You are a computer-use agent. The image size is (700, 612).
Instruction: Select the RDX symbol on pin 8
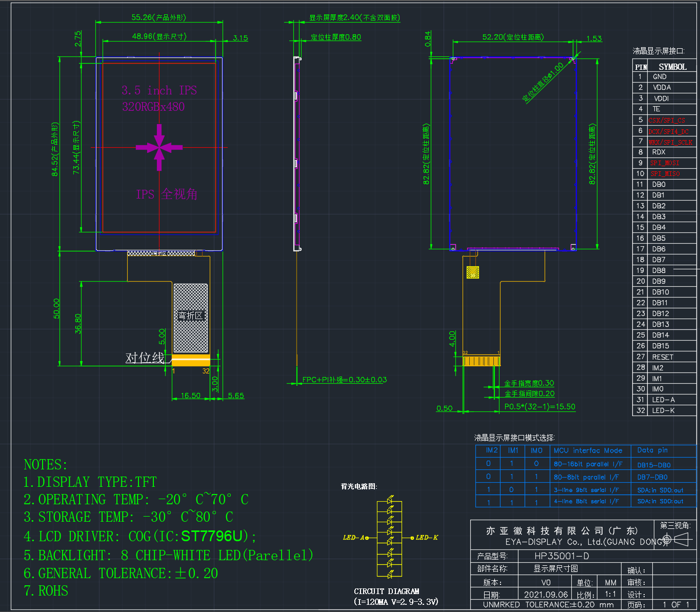tap(658, 152)
